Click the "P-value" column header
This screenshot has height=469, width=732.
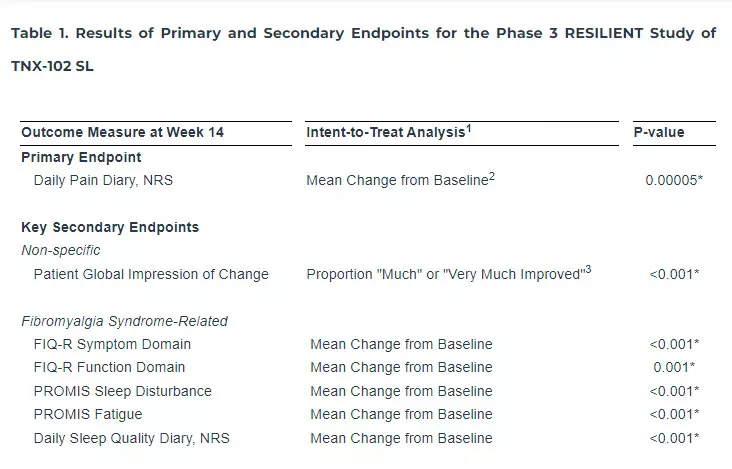(660, 133)
